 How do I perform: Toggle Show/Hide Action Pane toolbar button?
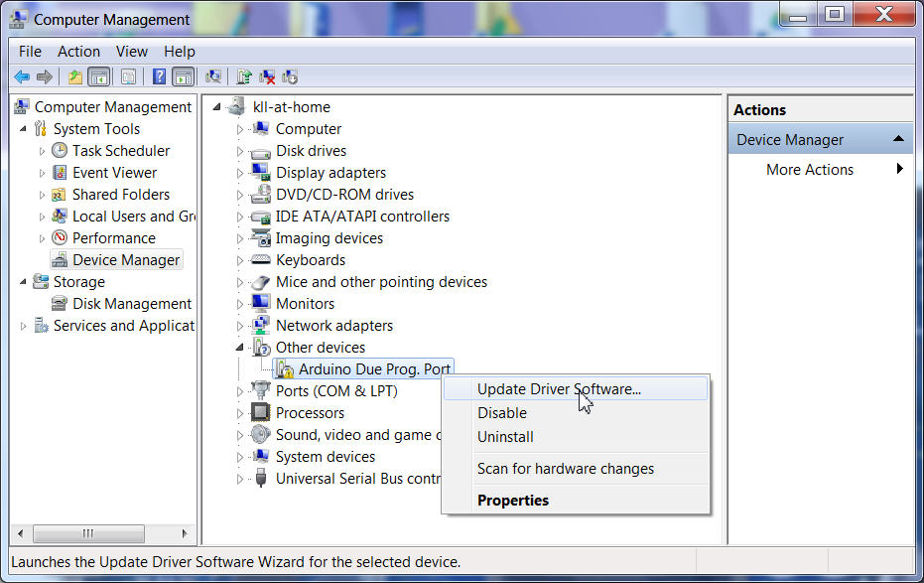tap(183, 76)
